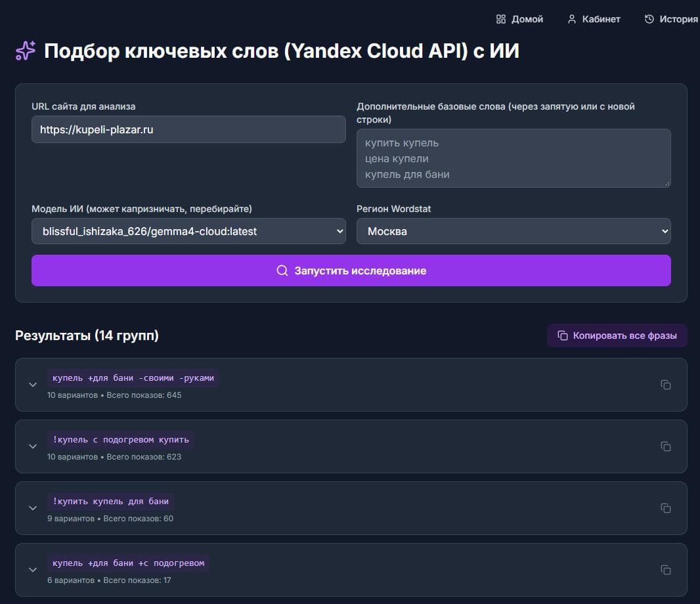This screenshot has height=604, width=700.
Task: Click '10 вариантов • Всего показов: 623' text
Action: pyautogui.click(x=114, y=457)
